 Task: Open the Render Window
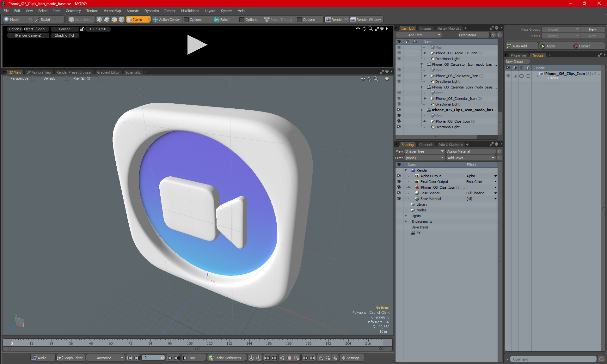coord(366,20)
